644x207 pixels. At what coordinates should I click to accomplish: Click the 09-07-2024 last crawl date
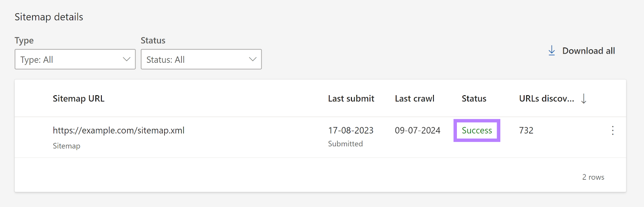(417, 130)
